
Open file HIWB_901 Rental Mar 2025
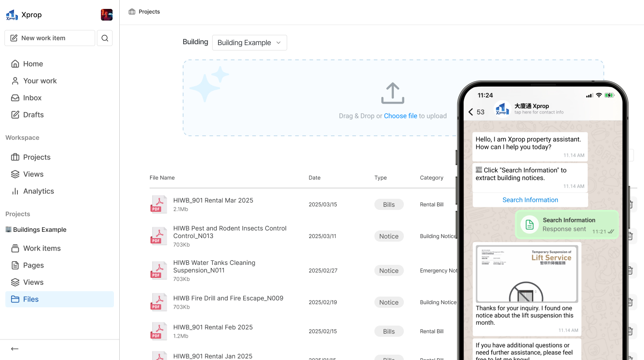(213, 201)
